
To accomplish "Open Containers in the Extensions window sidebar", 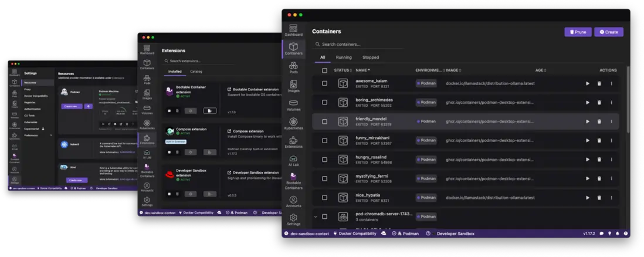I will (x=147, y=65).
